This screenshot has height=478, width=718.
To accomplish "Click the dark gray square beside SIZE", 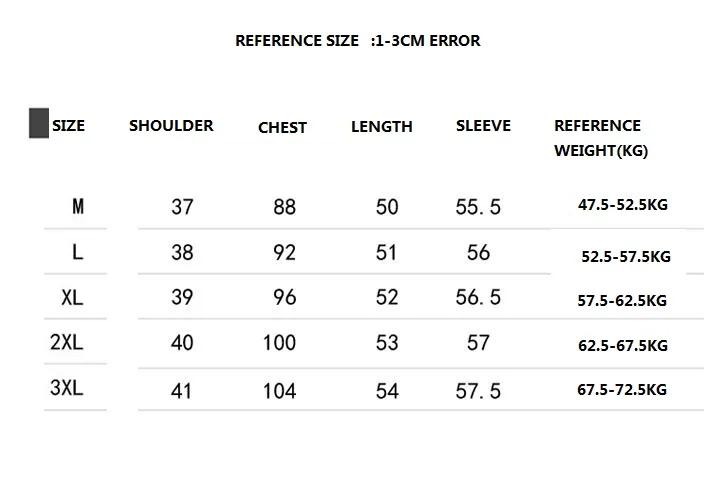I will pyautogui.click(x=39, y=123).
